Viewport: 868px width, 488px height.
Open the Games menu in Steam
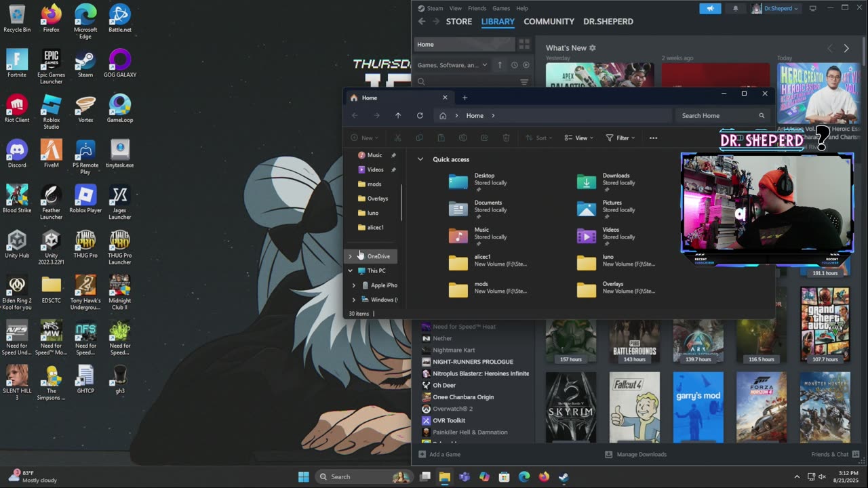tap(501, 8)
